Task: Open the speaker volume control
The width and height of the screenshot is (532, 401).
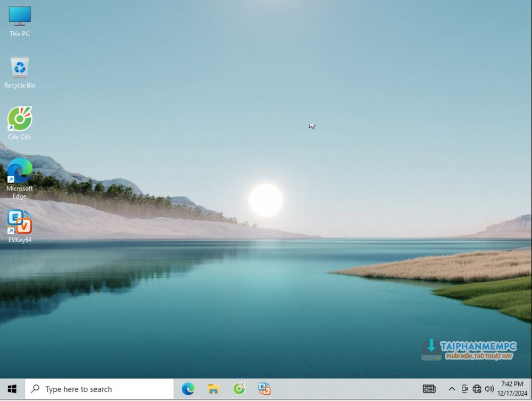Action: coord(489,389)
